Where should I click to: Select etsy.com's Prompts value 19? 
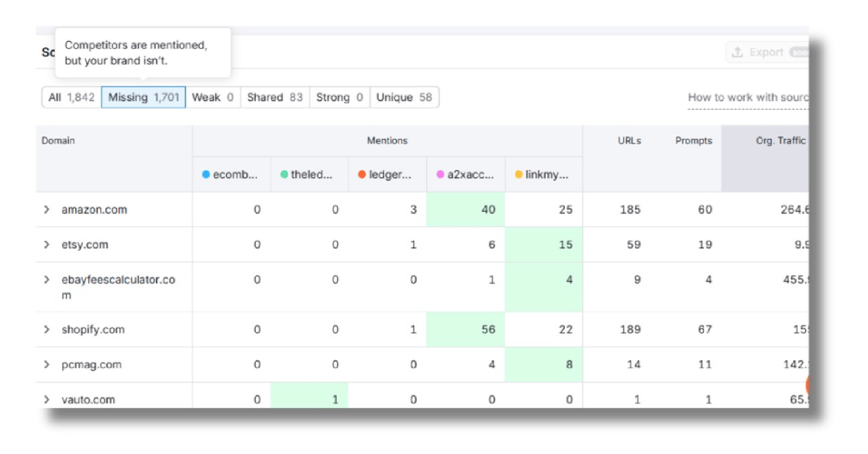tap(705, 244)
